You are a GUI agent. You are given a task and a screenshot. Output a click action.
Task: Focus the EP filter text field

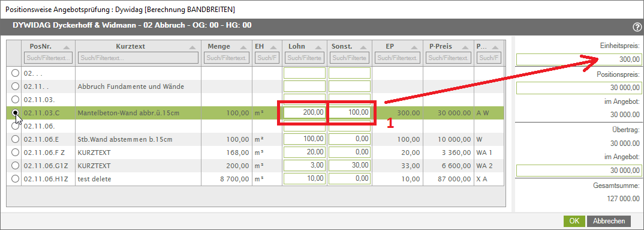tap(398, 58)
